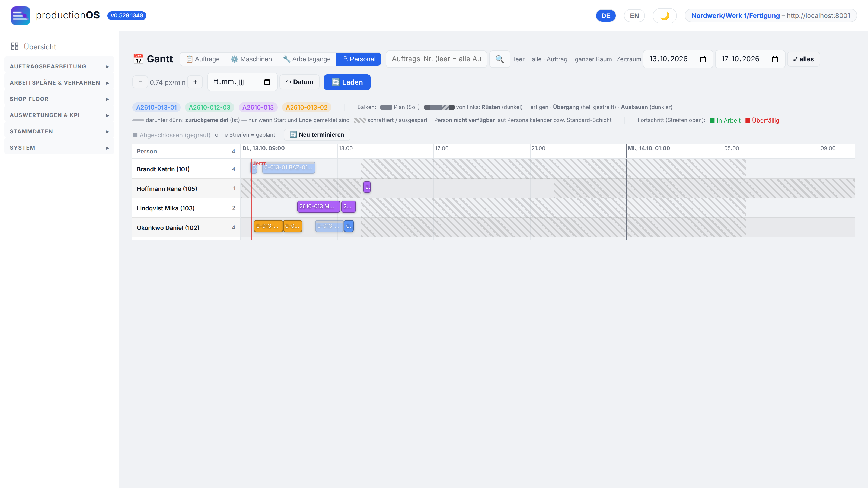Click Lindqvist's short purple 2... bar

348,206
